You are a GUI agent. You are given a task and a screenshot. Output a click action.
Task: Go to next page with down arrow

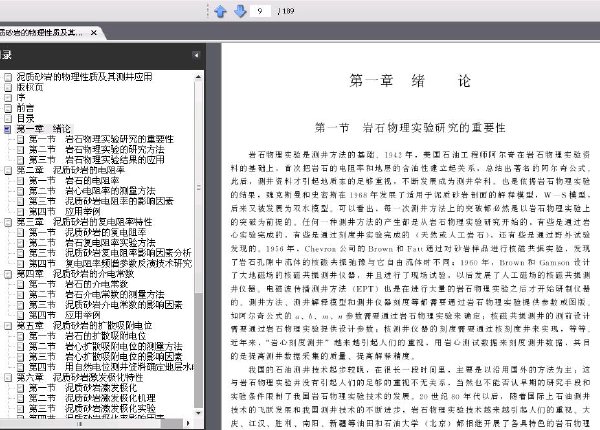pos(240,11)
